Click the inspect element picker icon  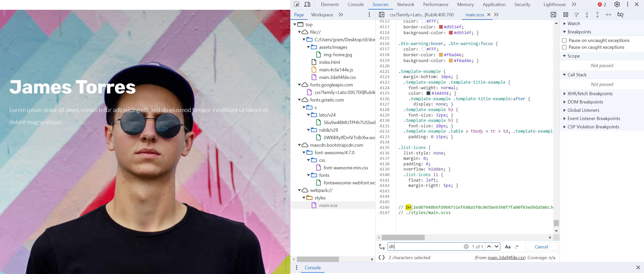point(297,4)
